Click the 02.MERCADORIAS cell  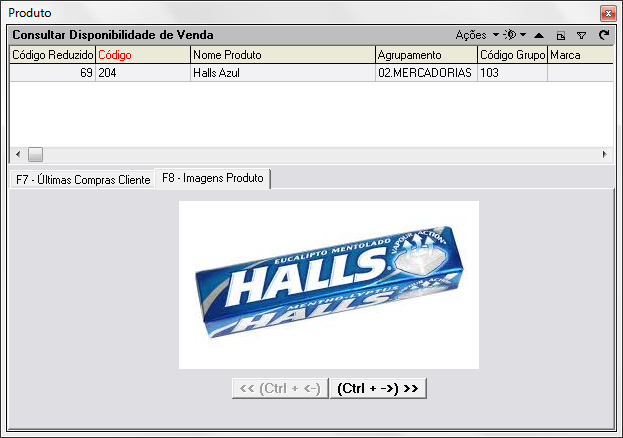tap(426, 73)
